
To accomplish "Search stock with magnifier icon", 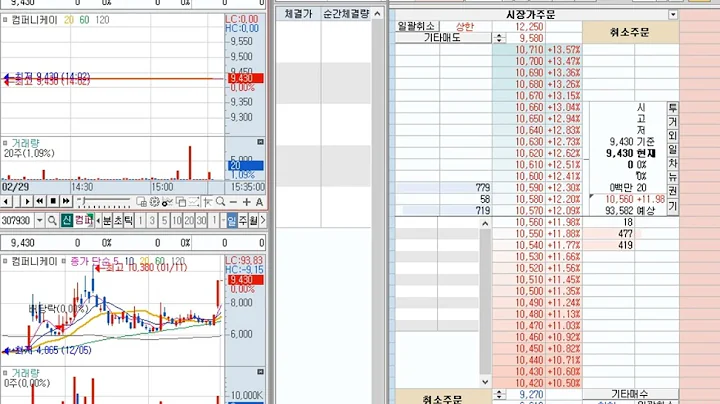I will 52,221.
